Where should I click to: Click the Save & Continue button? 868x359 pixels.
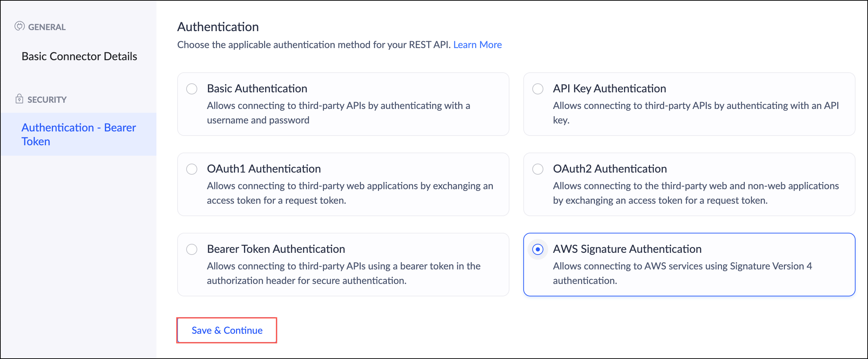coord(227,330)
